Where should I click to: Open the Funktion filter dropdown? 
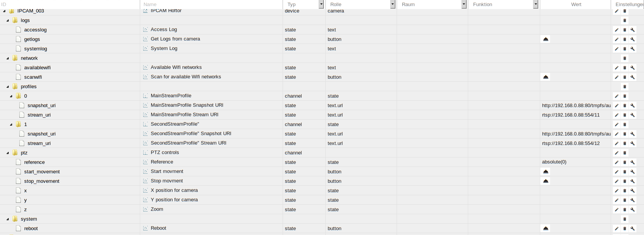point(535,5)
